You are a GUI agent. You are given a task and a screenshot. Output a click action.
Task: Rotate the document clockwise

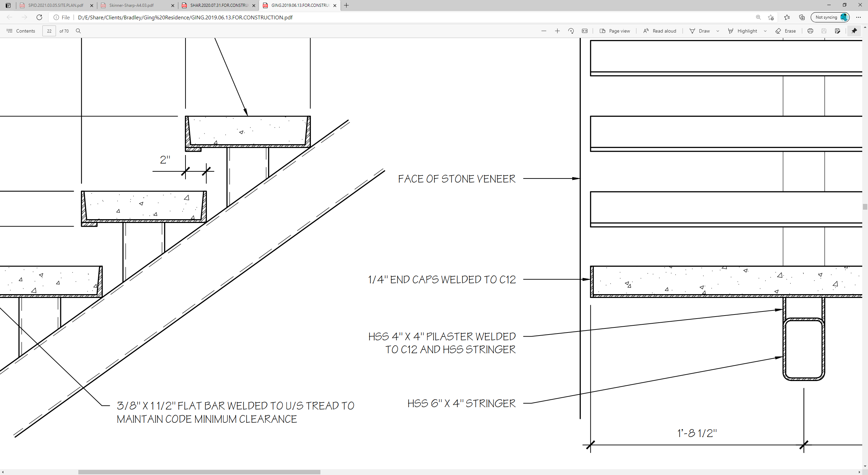pyautogui.click(x=571, y=31)
